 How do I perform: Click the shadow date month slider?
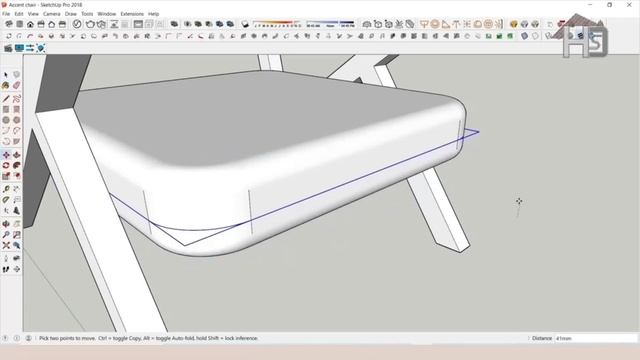pos(277,24)
